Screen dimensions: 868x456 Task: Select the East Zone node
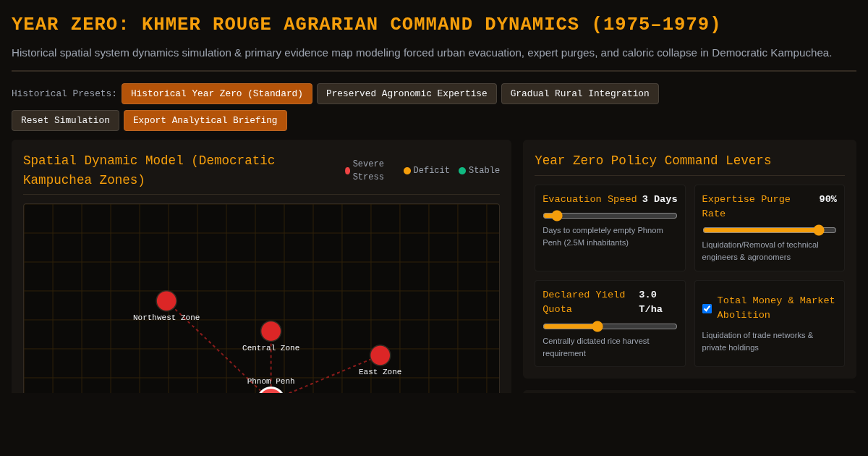click(380, 355)
